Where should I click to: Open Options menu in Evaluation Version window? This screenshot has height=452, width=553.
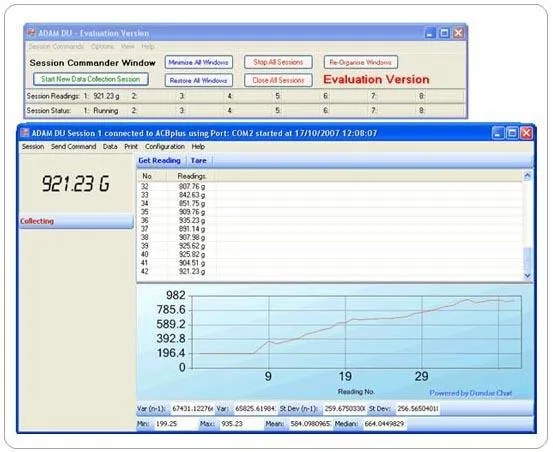point(102,47)
